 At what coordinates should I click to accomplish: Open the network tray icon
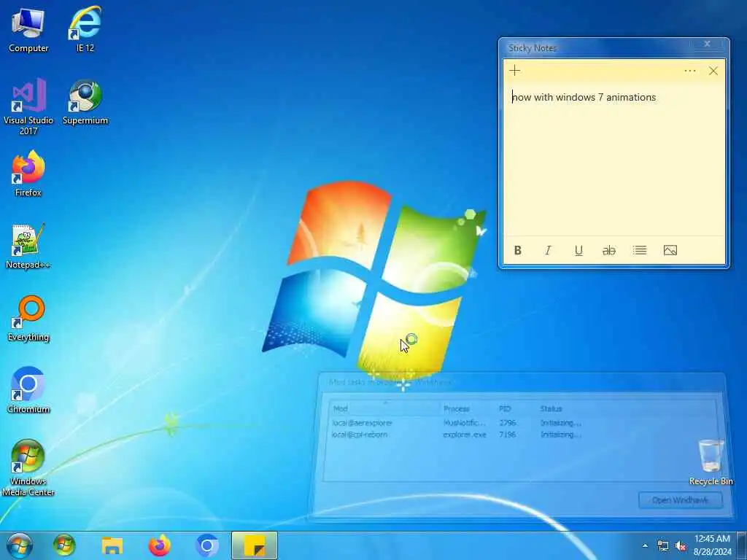click(662, 545)
